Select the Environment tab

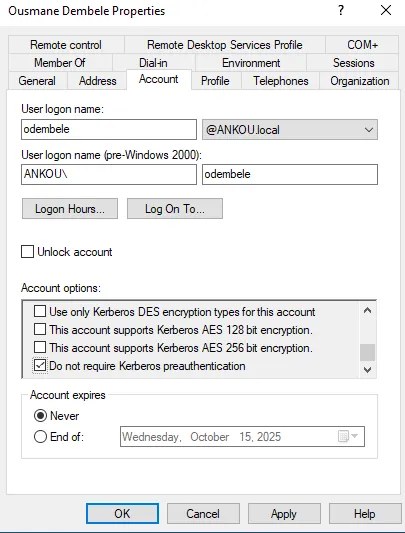251,63
